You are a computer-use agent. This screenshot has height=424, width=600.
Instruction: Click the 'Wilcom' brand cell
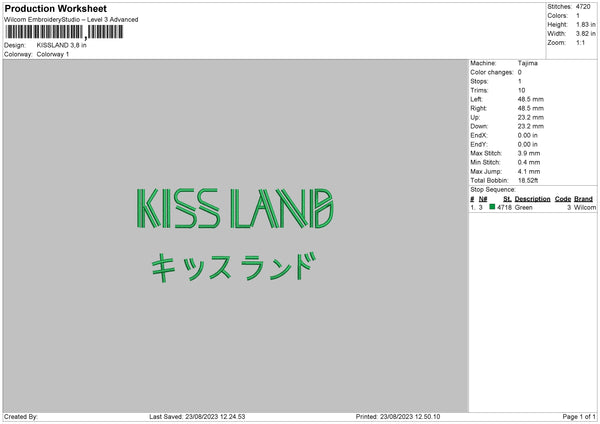pos(585,207)
